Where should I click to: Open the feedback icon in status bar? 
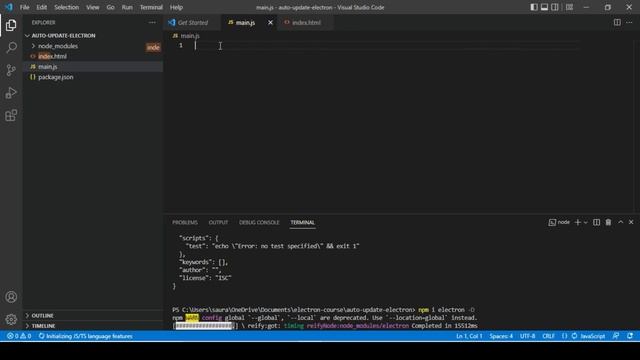pyautogui.click(x=616, y=336)
